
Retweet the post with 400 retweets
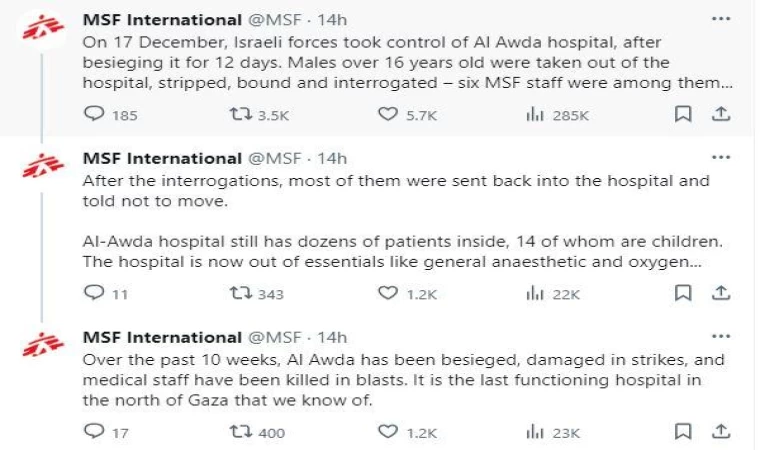click(241, 432)
